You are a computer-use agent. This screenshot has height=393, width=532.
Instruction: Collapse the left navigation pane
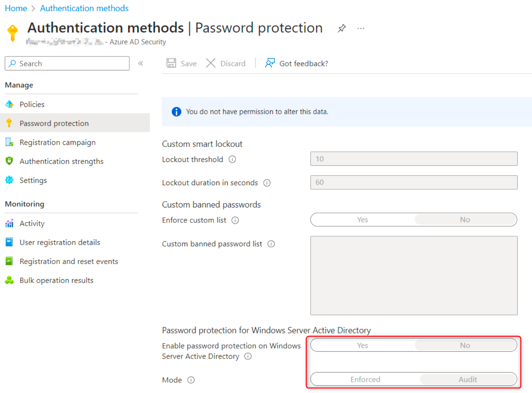click(x=141, y=63)
